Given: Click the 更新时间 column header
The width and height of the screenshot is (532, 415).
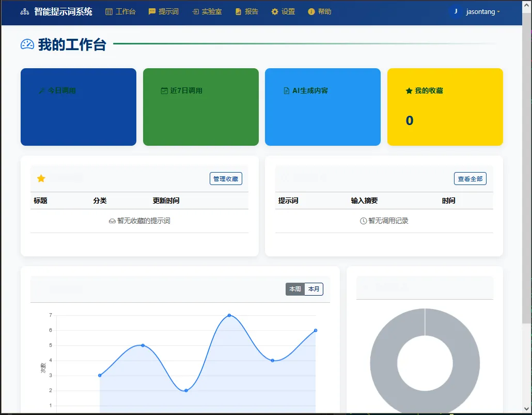Looking at the screenshot, I should (x=166, y=201).
